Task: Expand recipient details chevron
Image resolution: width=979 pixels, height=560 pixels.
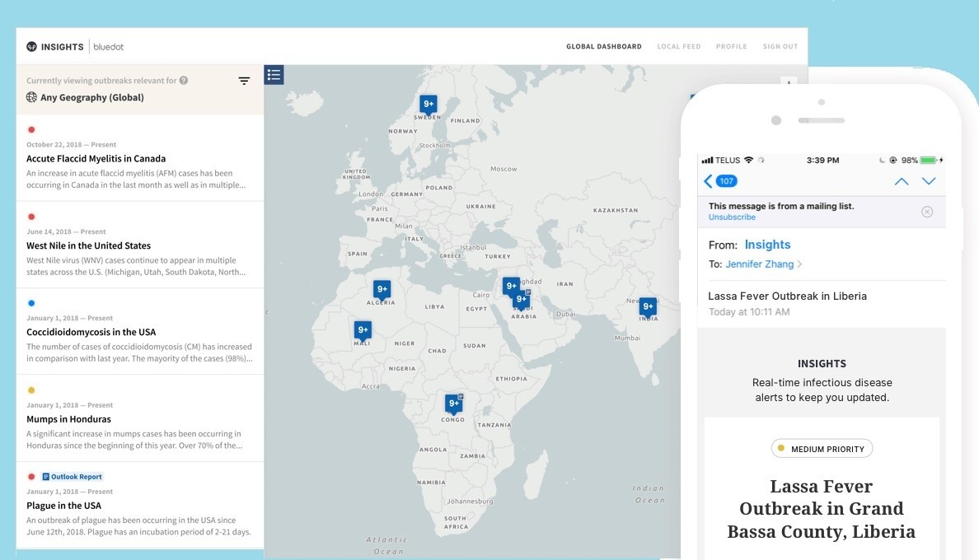Action: [x=800, y=264]
